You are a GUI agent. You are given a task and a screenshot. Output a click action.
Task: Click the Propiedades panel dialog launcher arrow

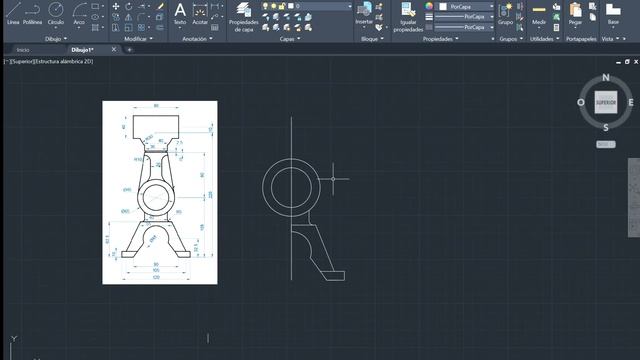(493, 39)
